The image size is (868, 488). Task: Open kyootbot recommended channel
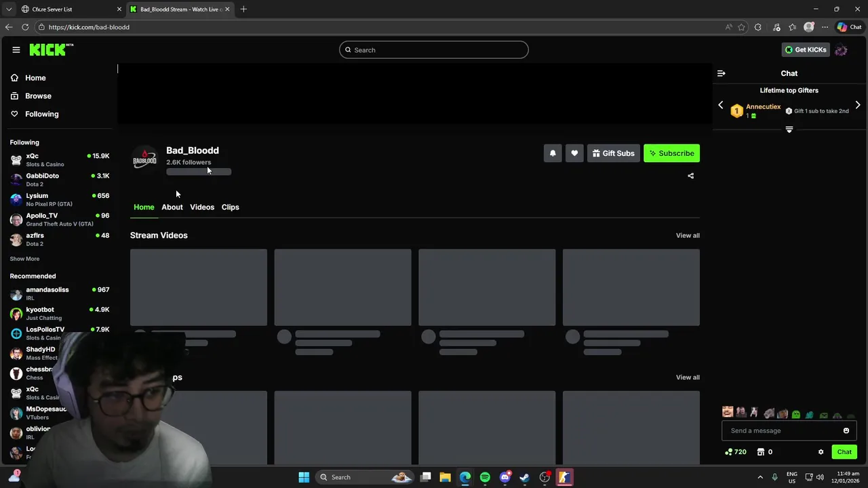tap(60, 313)
